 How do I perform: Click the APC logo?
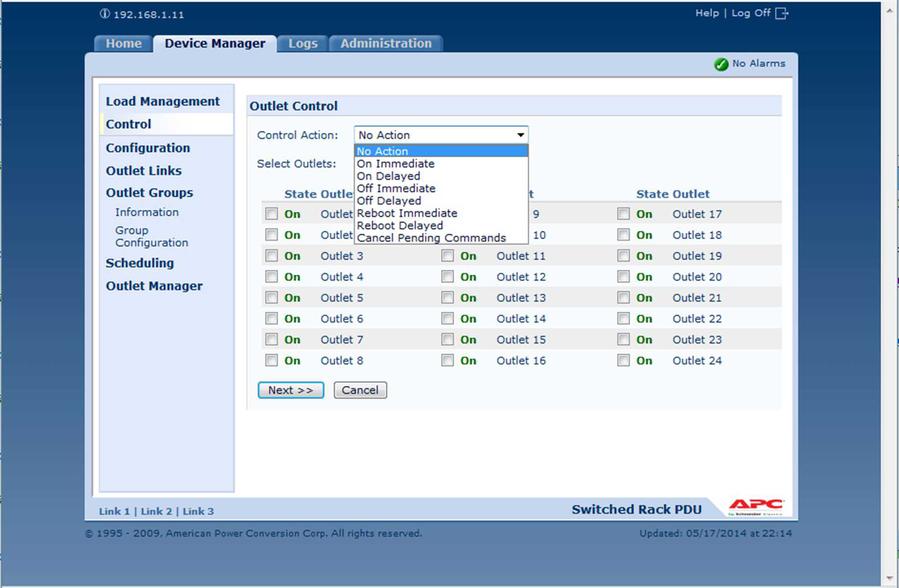tap(755, 507)
